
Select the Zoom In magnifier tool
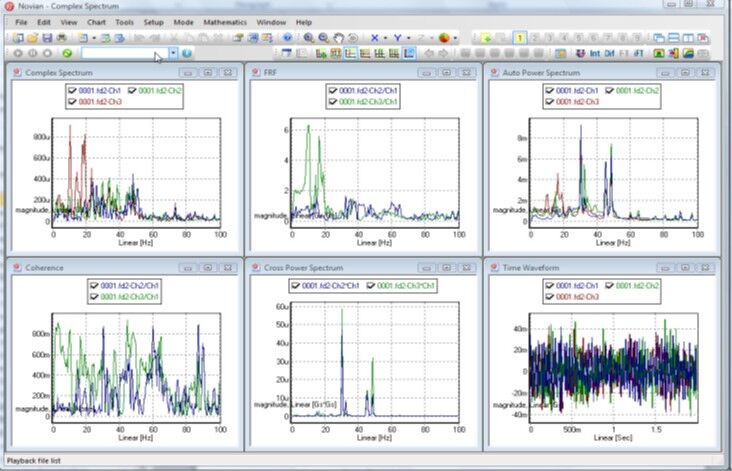click(x=309, y=38)
